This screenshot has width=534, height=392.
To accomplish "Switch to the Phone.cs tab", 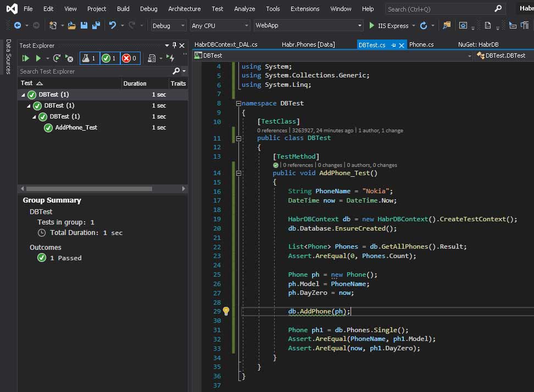I will tap(421, 44).
